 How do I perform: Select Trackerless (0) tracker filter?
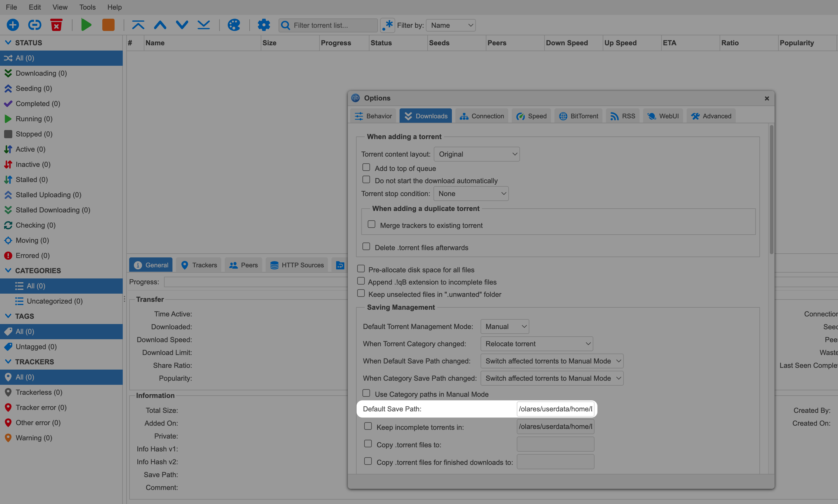point(61,392)
